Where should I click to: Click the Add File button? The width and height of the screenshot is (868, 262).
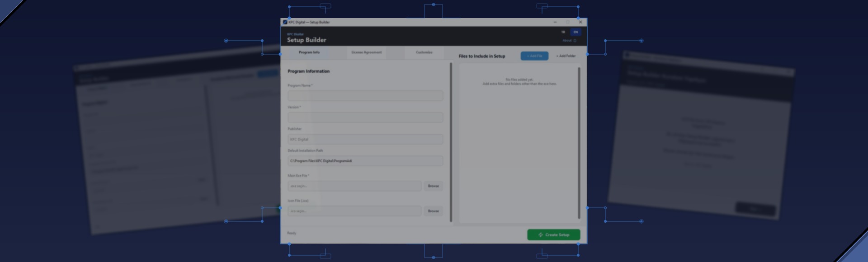coord(534,56)
